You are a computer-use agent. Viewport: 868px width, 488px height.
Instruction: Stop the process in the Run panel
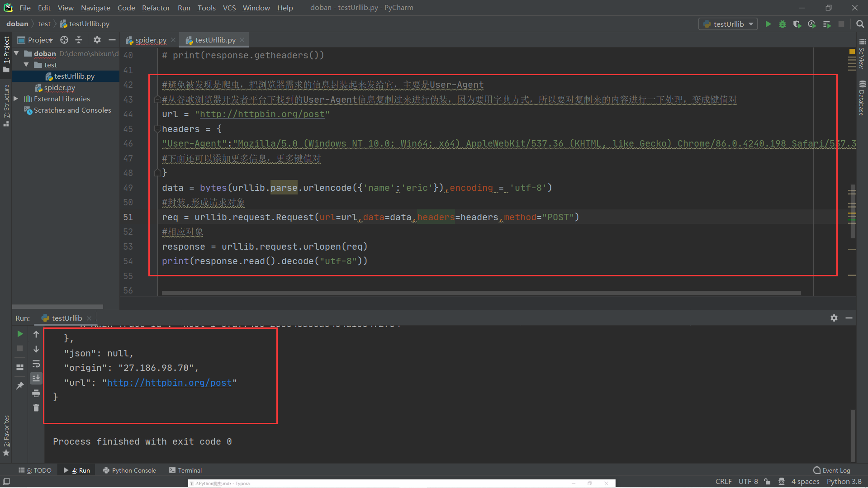point(20,348)
